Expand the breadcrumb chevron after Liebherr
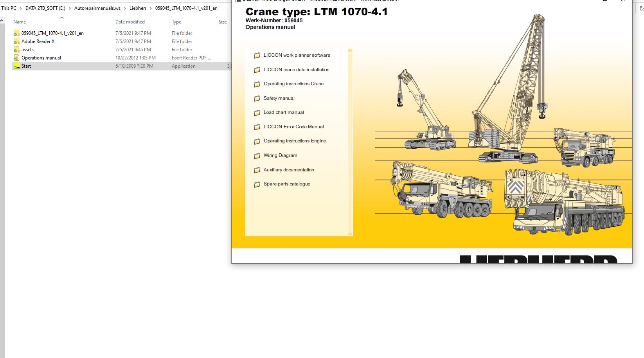 (150, 8)
